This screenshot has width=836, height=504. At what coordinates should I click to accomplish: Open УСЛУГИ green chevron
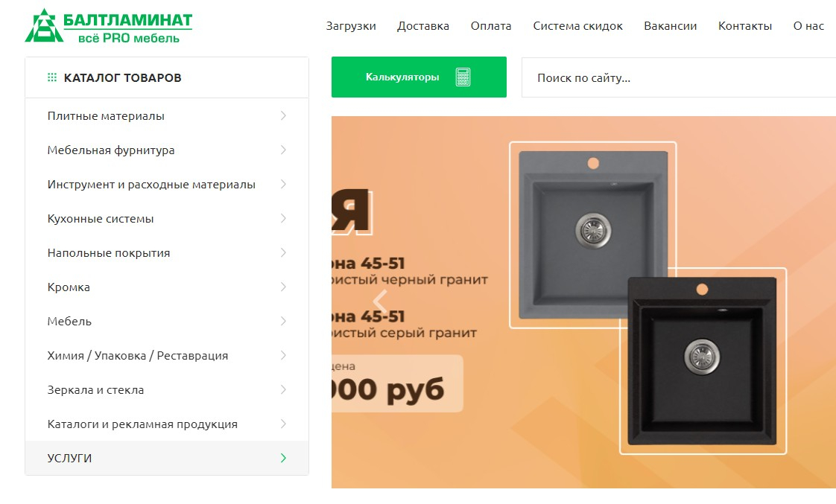(283, 458)
